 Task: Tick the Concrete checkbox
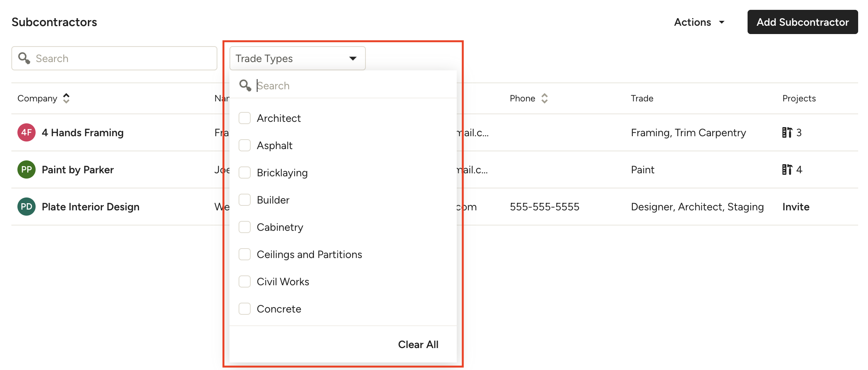(245, 309)
